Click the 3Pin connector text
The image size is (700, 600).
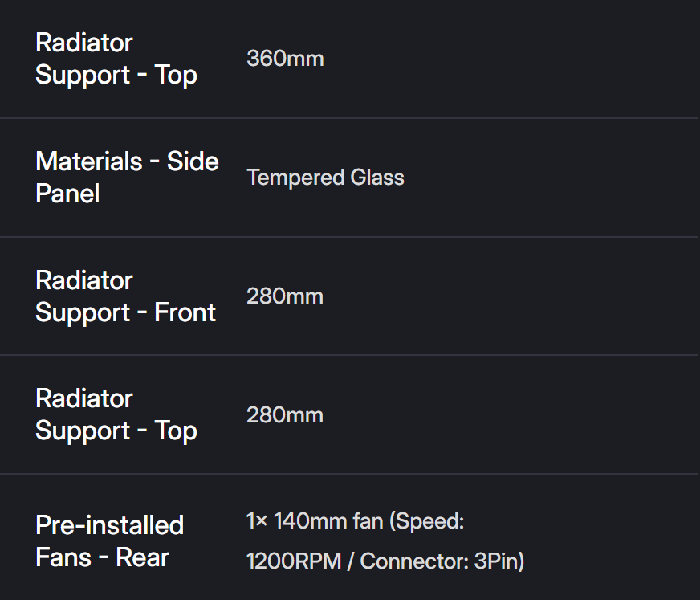point(499,561)
